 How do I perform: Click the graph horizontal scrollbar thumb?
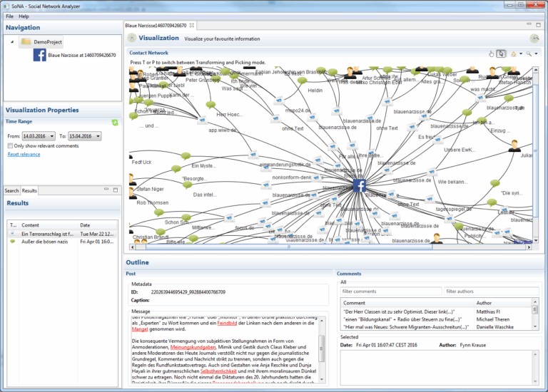[x=289, y=247]
